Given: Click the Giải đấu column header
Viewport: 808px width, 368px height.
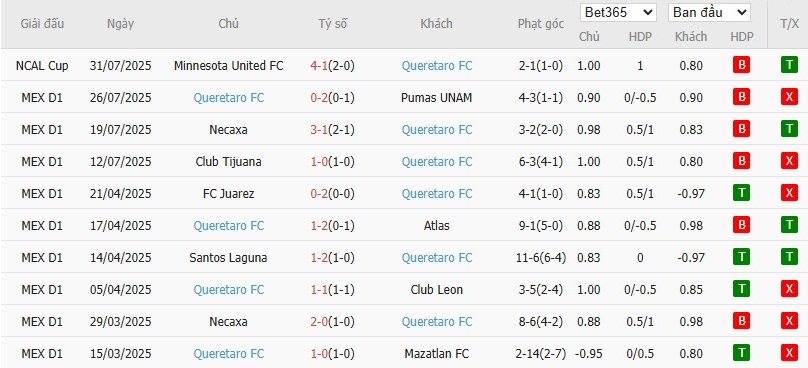Looking at the screenshot, I should tap(42, 24).
